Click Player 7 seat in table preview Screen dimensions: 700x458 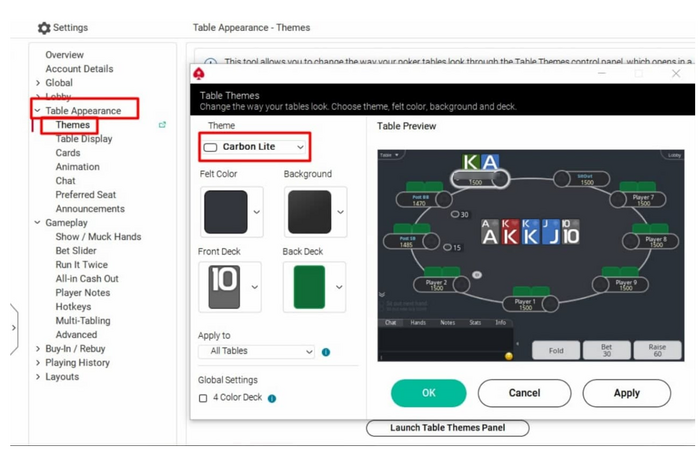[x=638, y=200]
